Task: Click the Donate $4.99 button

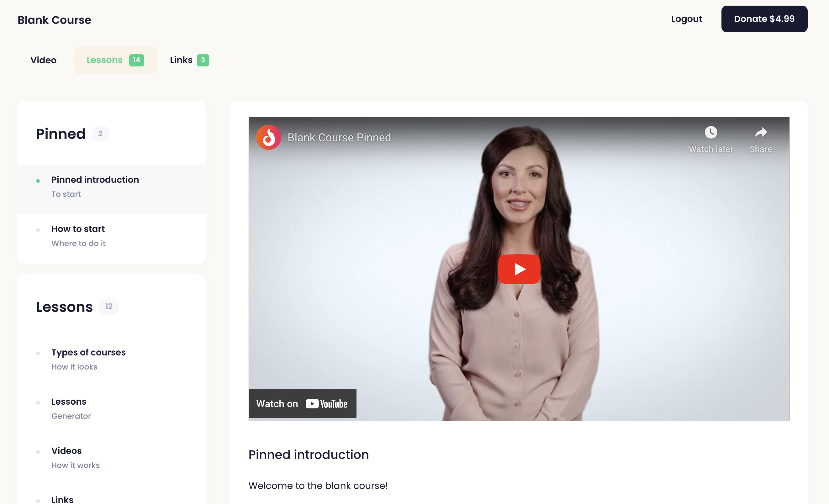Action: (x=764, y=19)
